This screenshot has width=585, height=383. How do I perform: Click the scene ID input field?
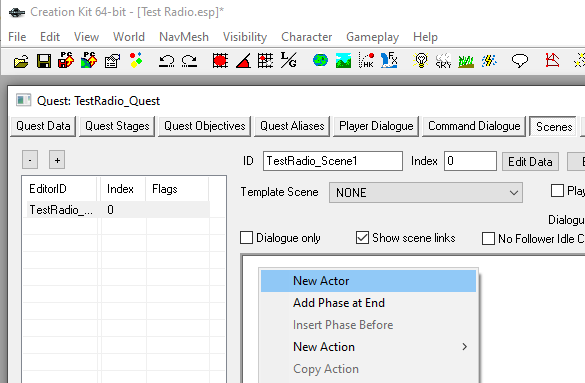tap(333, 161)
